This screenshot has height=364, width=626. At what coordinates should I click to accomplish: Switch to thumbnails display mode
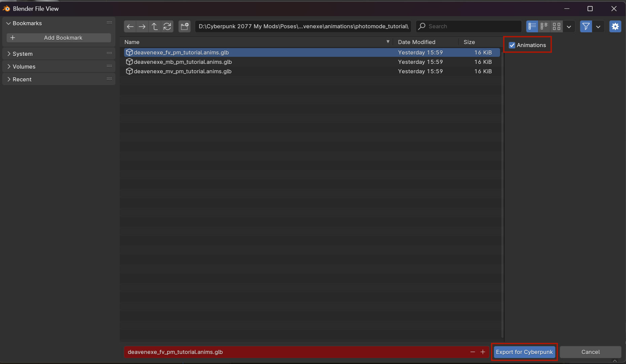556,26
